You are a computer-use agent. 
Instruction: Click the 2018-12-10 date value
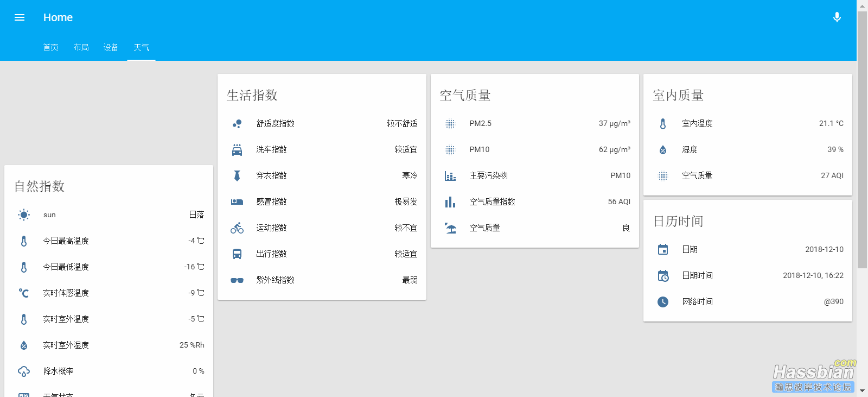pos(824,250)
